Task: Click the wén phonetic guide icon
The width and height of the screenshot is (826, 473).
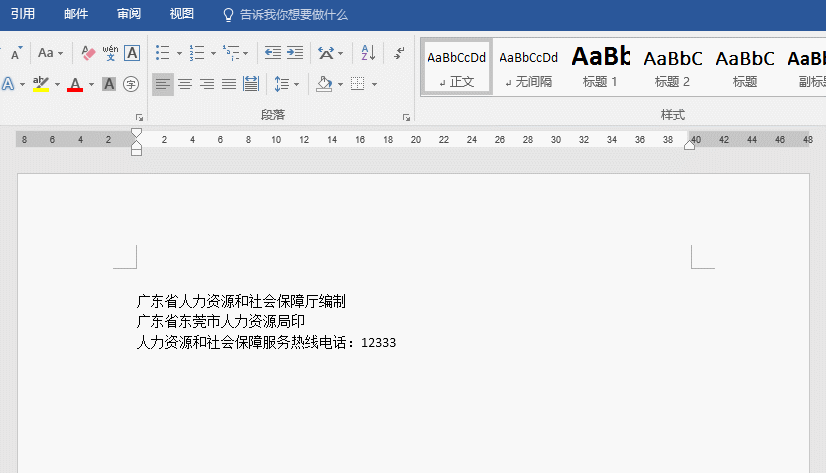Action: click(110, 53)
